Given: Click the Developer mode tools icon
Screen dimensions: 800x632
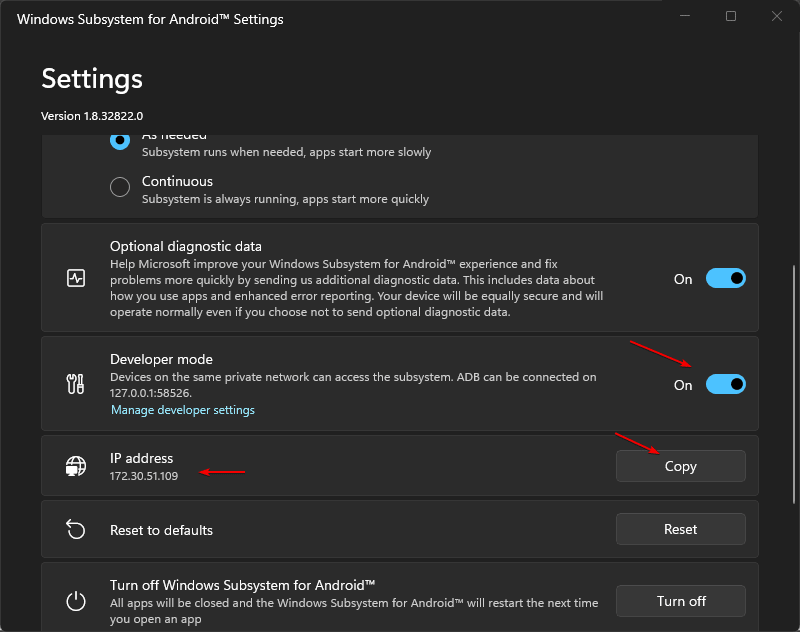Looking at the screenshot, I should click(x=76, y=384).
